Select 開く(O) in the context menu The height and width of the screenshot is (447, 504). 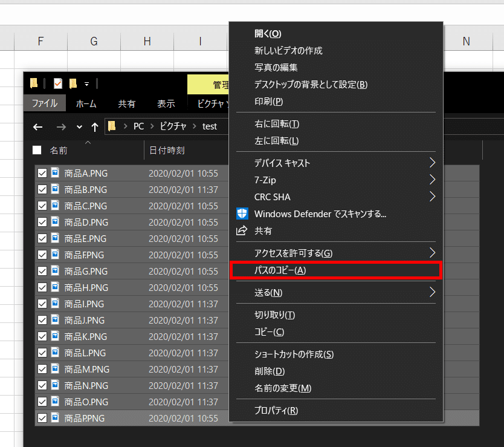(336, 33)
